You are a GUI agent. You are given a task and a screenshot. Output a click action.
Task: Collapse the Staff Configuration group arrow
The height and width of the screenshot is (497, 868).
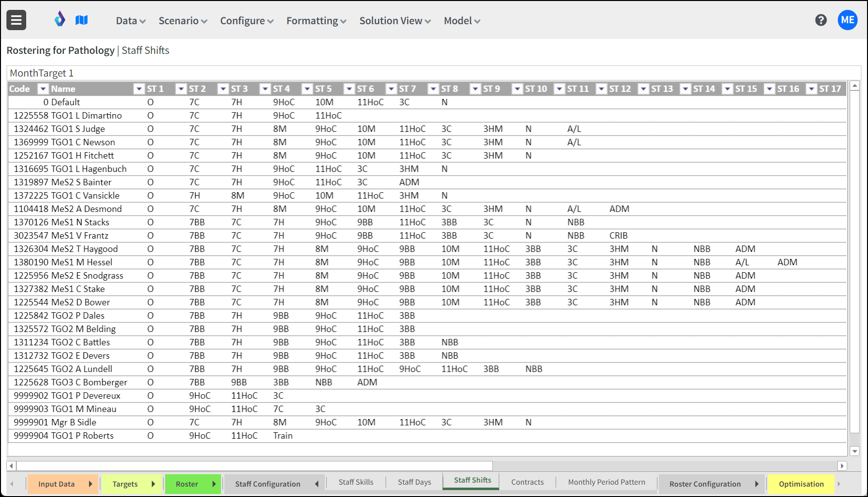[317, 484]
